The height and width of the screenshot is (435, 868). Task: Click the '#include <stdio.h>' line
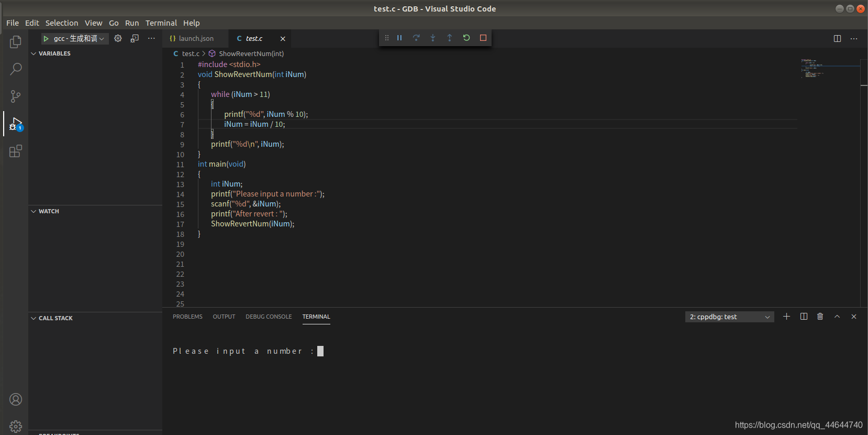coord(229,64)
